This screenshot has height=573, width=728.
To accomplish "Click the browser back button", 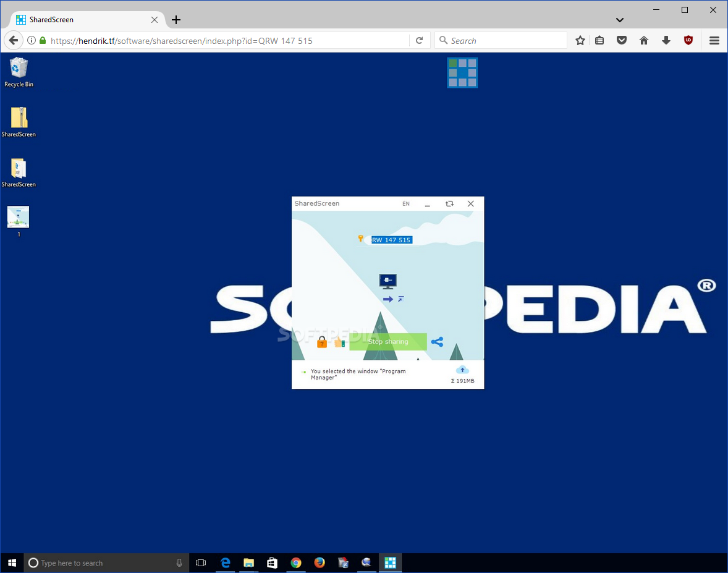I will (14, 40).
